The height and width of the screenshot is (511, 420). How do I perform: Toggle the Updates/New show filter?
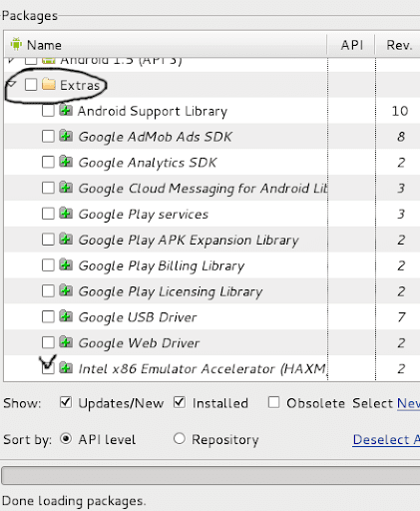pos(66,402)
